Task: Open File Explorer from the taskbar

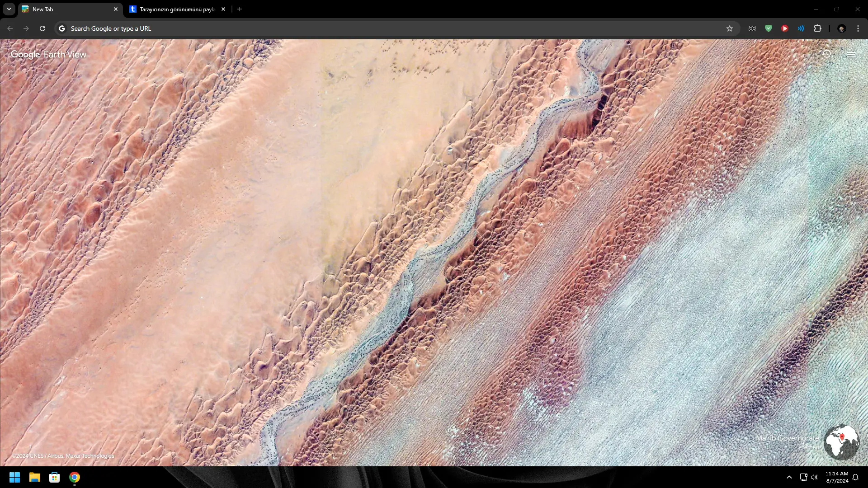Action: pyautogui.click(x=35, y=477)
